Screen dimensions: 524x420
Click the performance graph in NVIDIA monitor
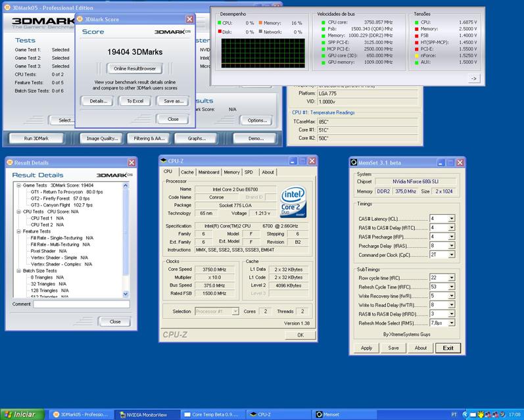(263, 53)
